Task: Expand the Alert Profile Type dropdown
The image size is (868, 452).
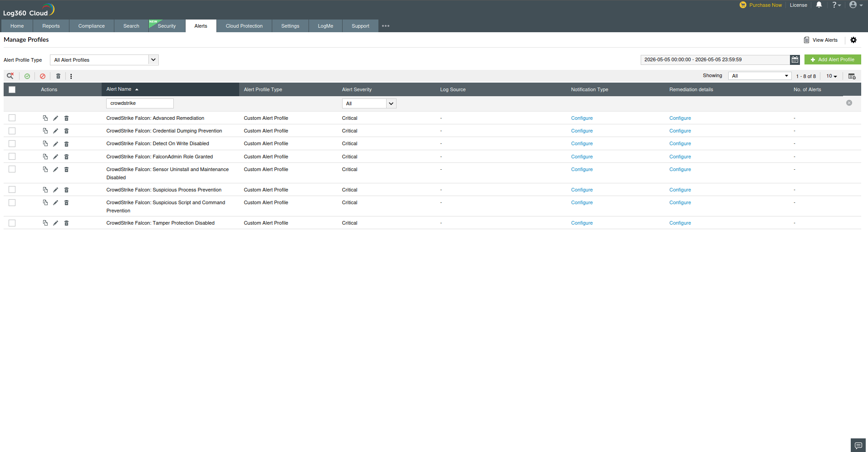Action: tap(104, 60)
